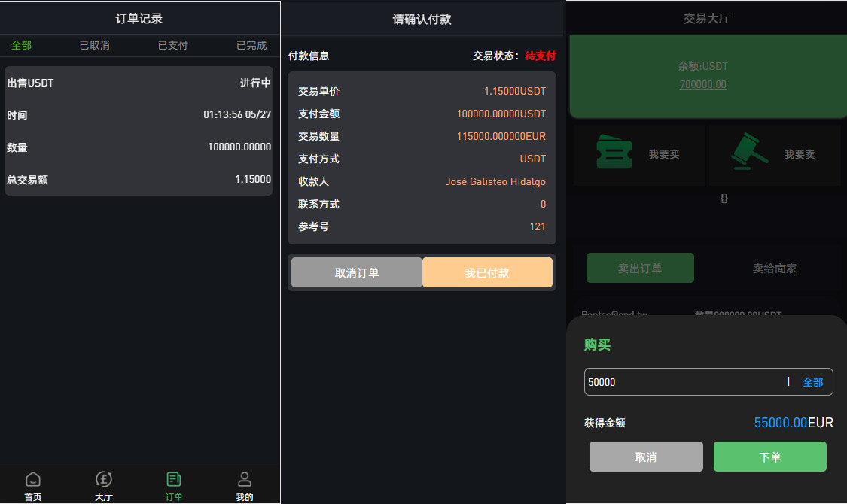The height and width of the screenshot is (504, 847).
Task: Click the 我已付款 button
Action: [x=487, y=272]
